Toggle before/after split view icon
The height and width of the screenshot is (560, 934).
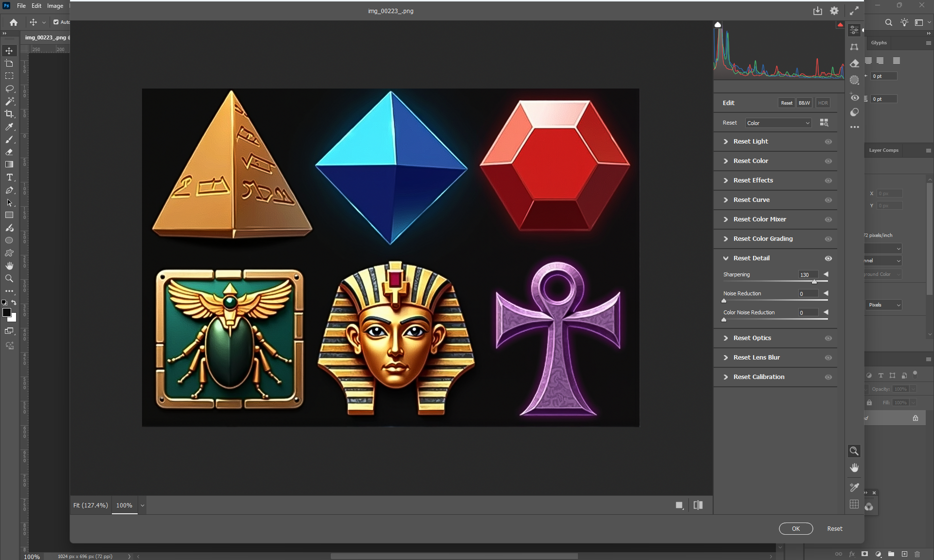click(x=698, y=505)
